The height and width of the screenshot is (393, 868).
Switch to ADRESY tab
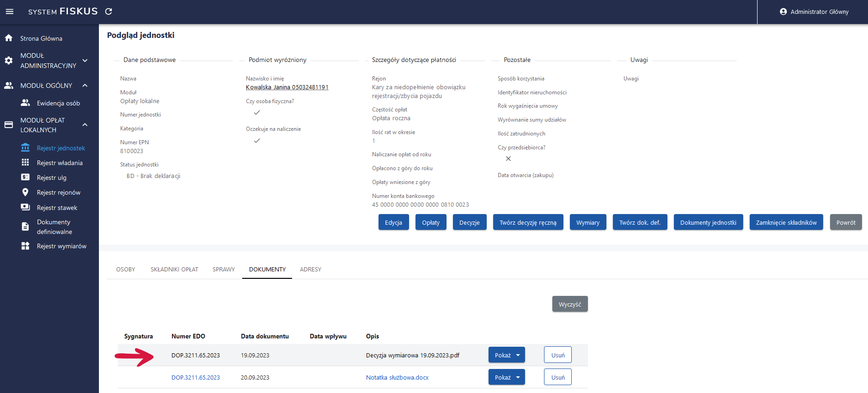click(310, 269)
